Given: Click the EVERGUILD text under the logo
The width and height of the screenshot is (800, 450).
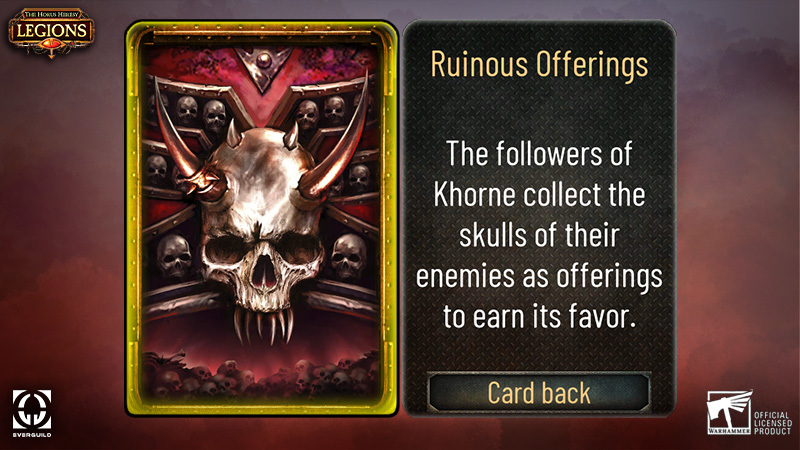Looking at the screenshot, I should point(32,435).
